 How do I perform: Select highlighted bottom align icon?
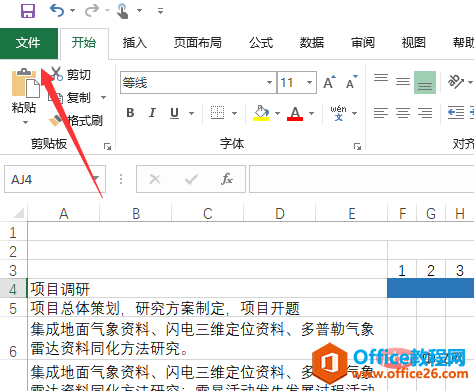pyautogui.click(x=425, y=82)
